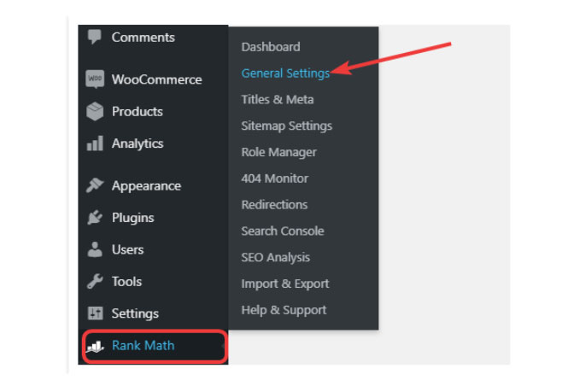Choose Redirections in the submenu
The width and height of the screenshot is (568, 392).
click(274, 205)
